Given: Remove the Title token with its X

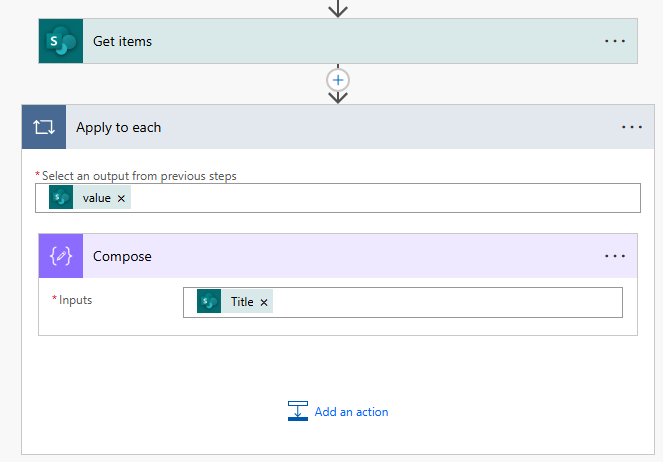Looking at the screenshot, I should pos(264,302).
